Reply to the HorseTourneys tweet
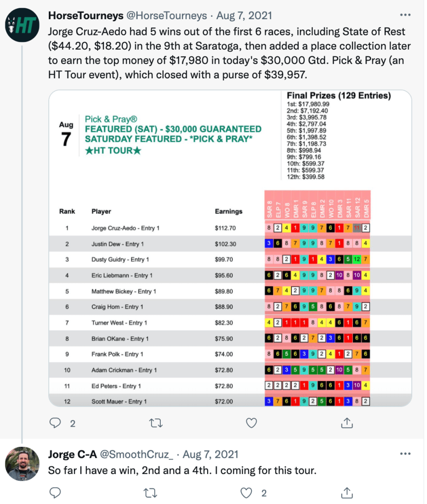This screenshot has width=427, height=504. (x=56, y=423)
